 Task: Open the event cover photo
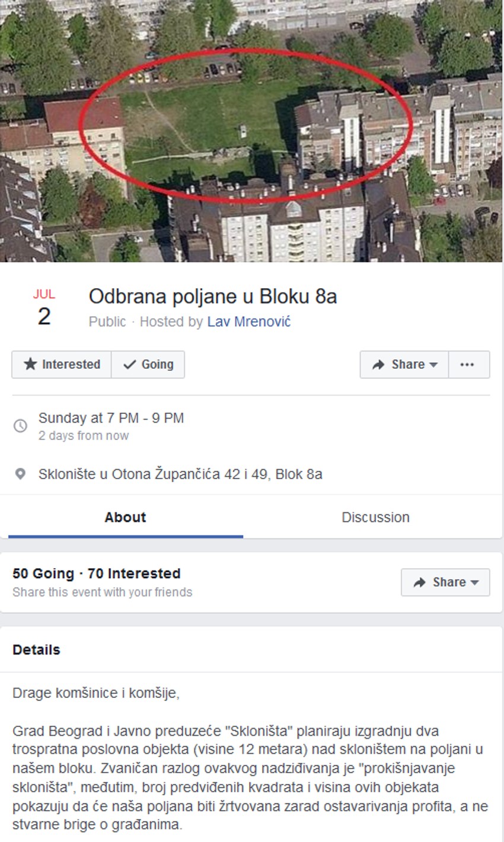tap(252, 130)
